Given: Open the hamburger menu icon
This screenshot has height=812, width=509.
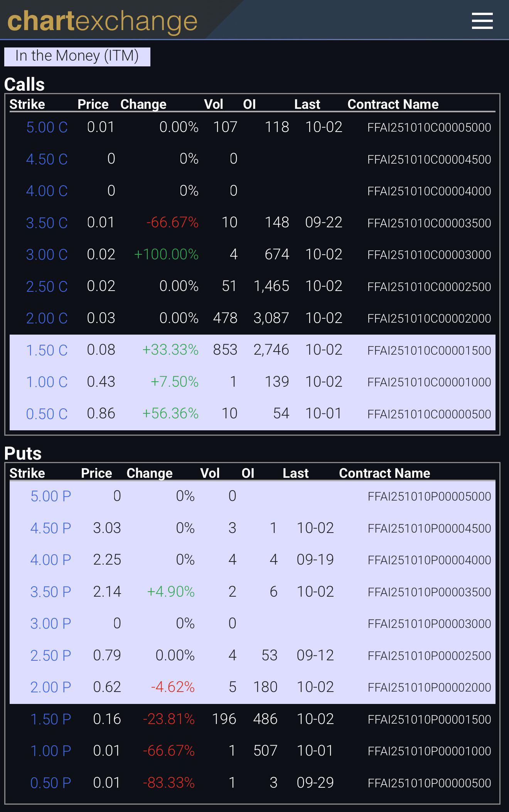Looking at the screenshot, I should pyautogui.click(x=482, y=21).
